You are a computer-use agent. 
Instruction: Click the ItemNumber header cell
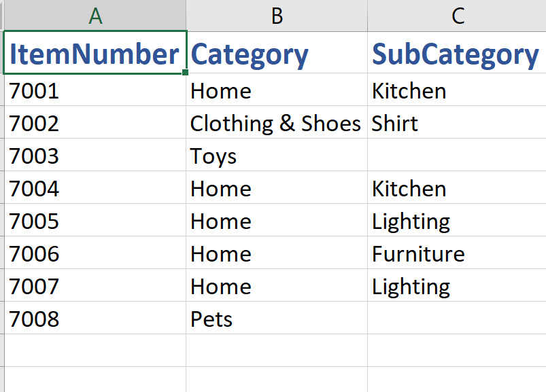(95, 54)
